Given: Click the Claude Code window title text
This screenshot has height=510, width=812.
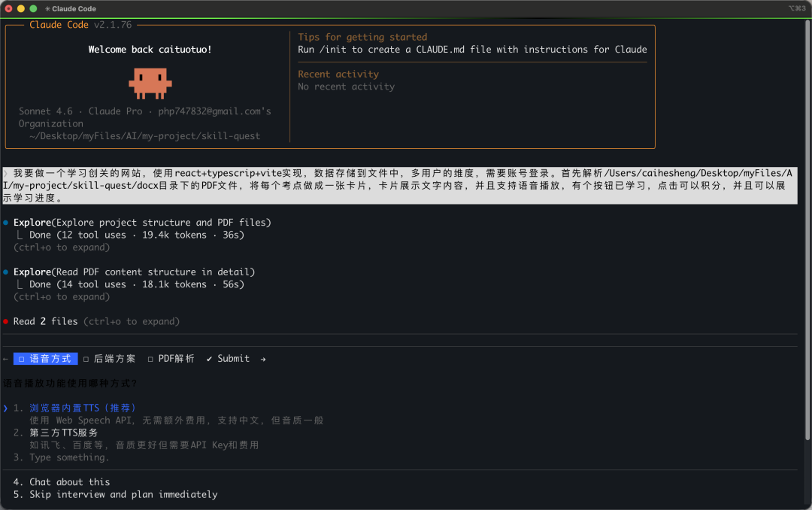Looking at the screenshot, I should (74, 9).
